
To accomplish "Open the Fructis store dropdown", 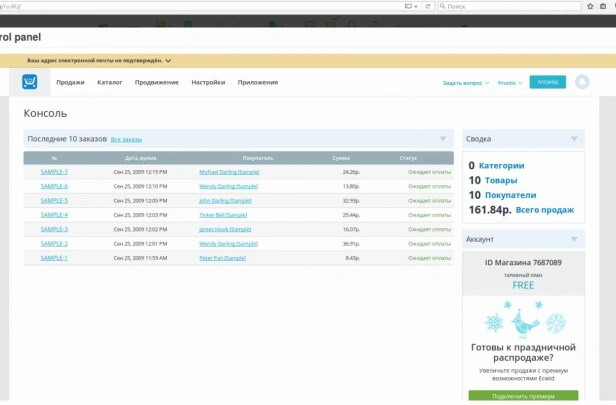I will (510, 83).
